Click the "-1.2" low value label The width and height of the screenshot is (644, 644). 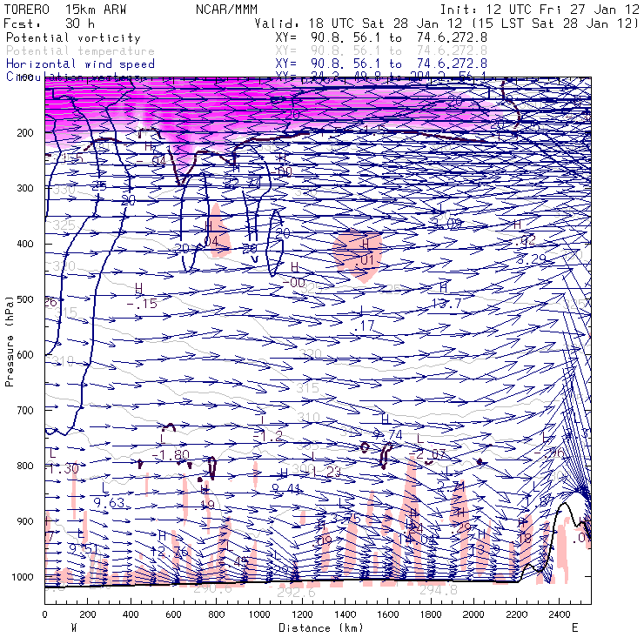point(268,437)
